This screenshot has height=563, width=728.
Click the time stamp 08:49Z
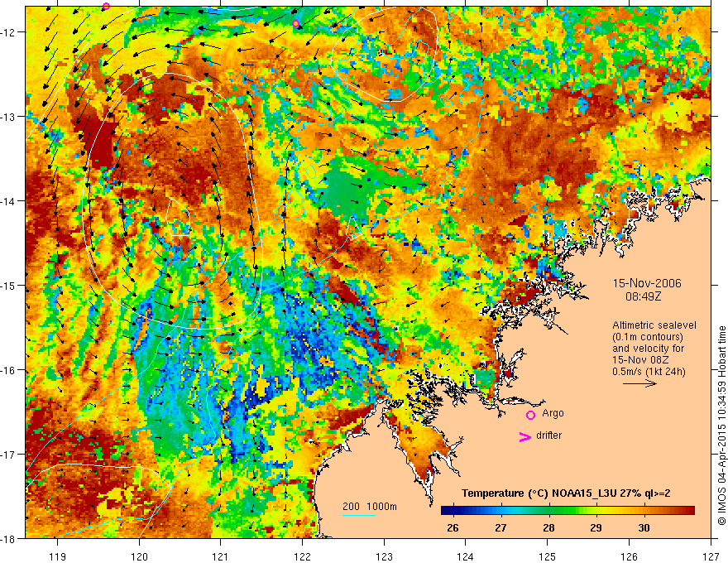click(x=643, y=296)
